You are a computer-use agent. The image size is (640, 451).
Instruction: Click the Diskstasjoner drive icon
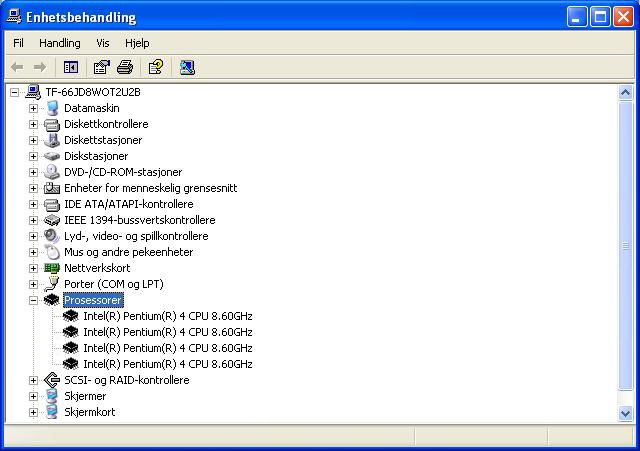(x=52, y=156)
